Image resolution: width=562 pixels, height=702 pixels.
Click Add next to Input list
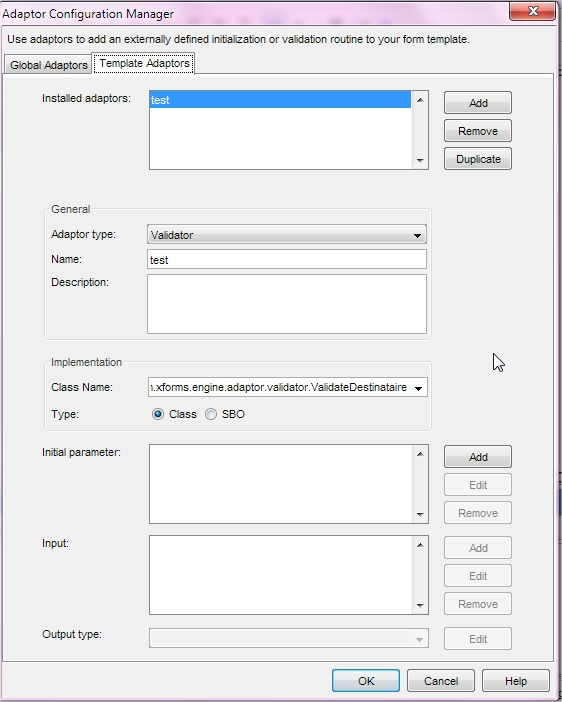click(478, 548)
